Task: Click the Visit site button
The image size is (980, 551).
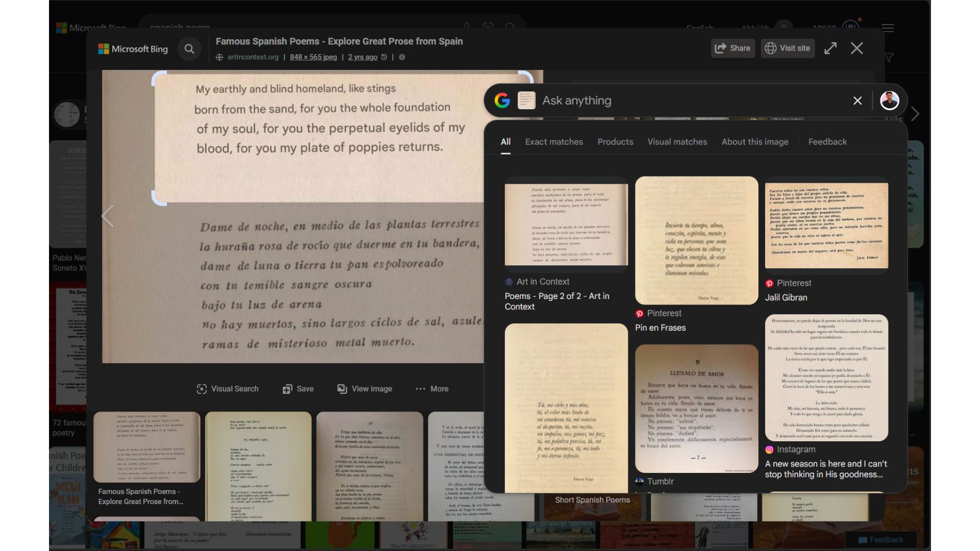Action: 787,48
